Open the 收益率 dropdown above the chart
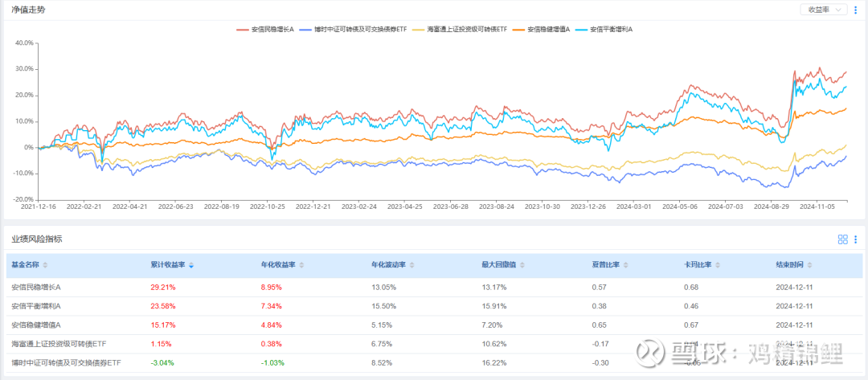868x380 pixels. tap(824, 10)
